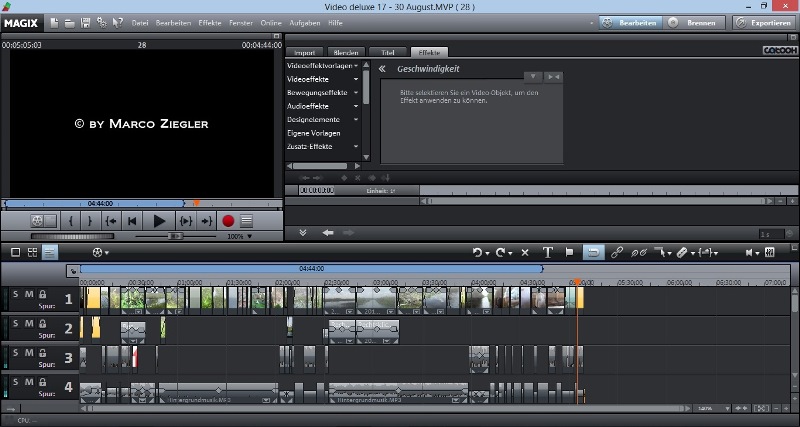The height and width of the screenshot is (427, 800).
Task: Click the film reel monitor mode button
Action: pos(37,221)
